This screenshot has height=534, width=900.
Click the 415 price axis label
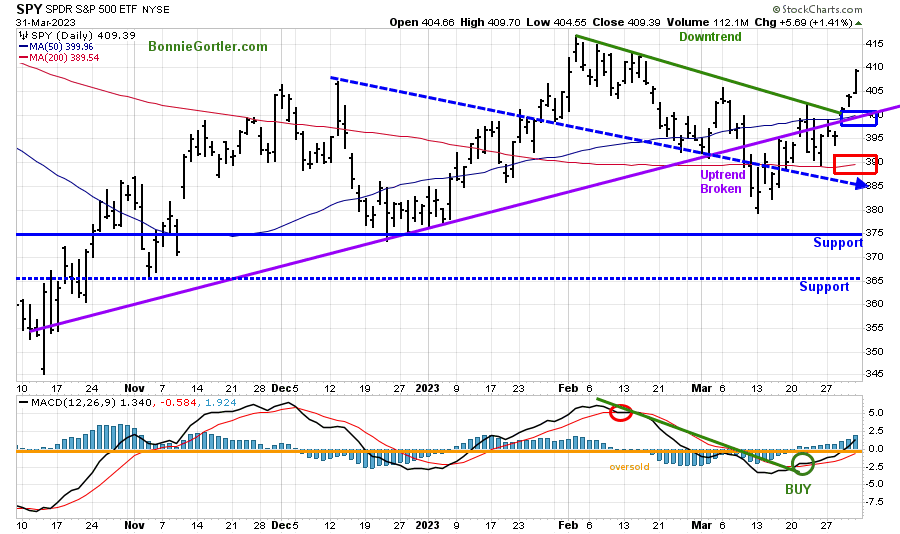tap(874, 44)
